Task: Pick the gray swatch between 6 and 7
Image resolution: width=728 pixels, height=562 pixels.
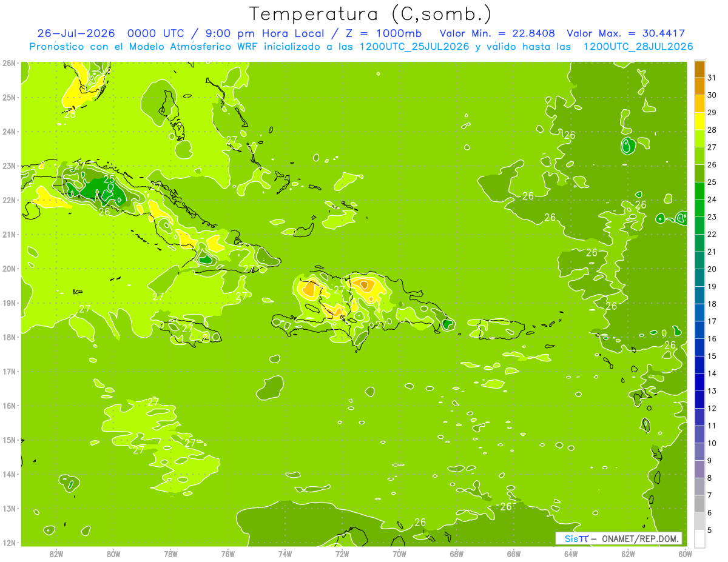Action: pos(699,504)
